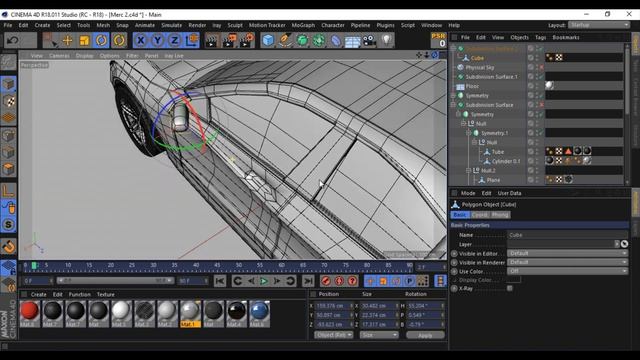Toggle Subdivision Surface.1 green check
Viewport: 640px width, 360px height.
[542, 77]
